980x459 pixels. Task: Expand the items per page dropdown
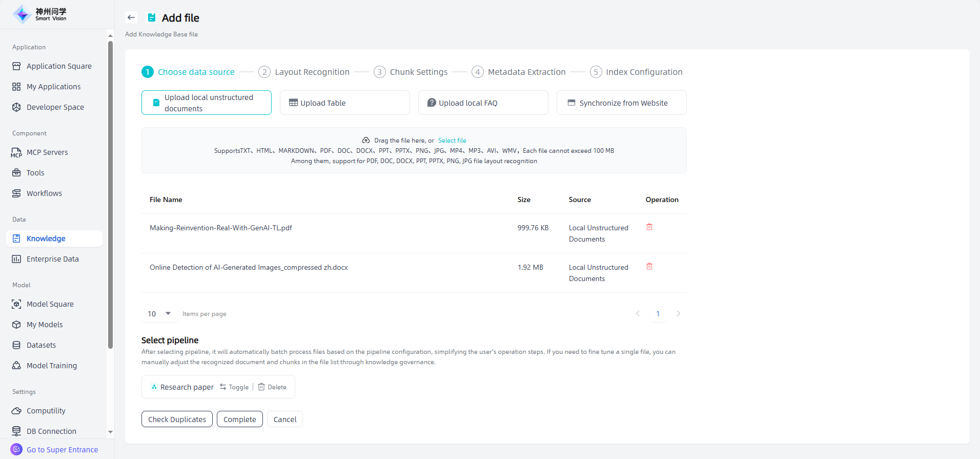(159, 313)
